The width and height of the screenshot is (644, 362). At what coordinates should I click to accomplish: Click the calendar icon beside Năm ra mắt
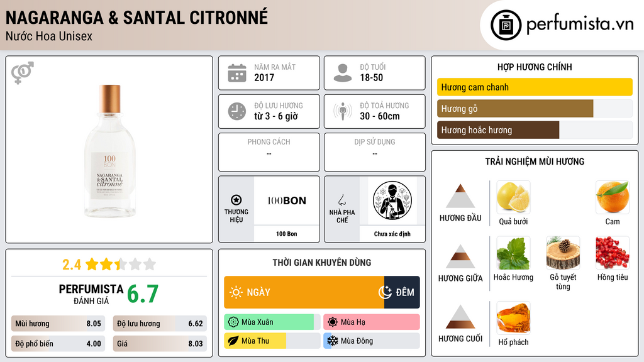(x=237, y=73)
